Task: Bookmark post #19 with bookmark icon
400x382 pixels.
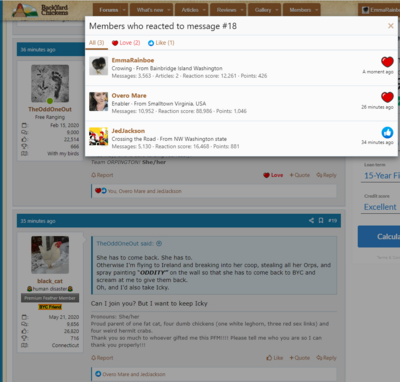Action: click(x=321, y=220)
